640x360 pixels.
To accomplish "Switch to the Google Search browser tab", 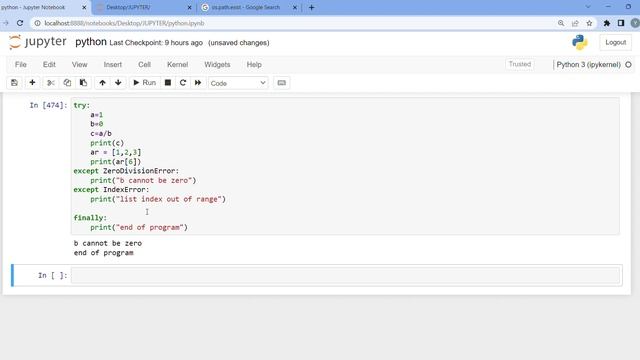I will coord(245,7).
